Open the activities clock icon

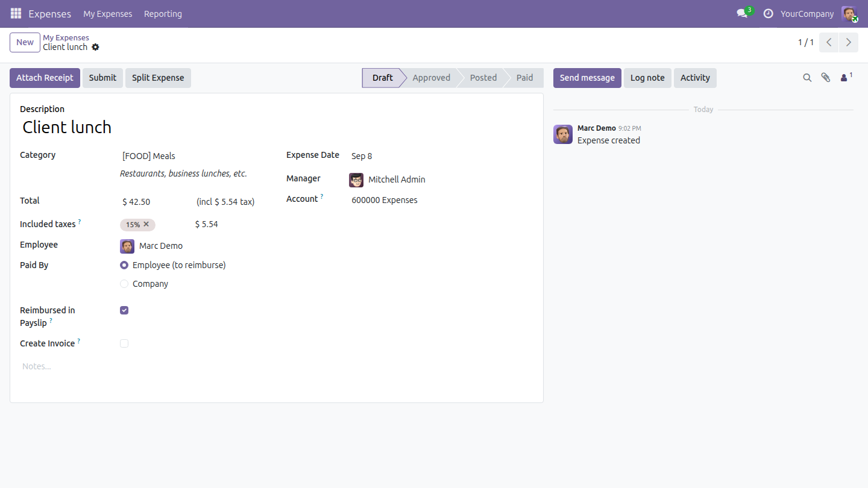coord(768,13)
